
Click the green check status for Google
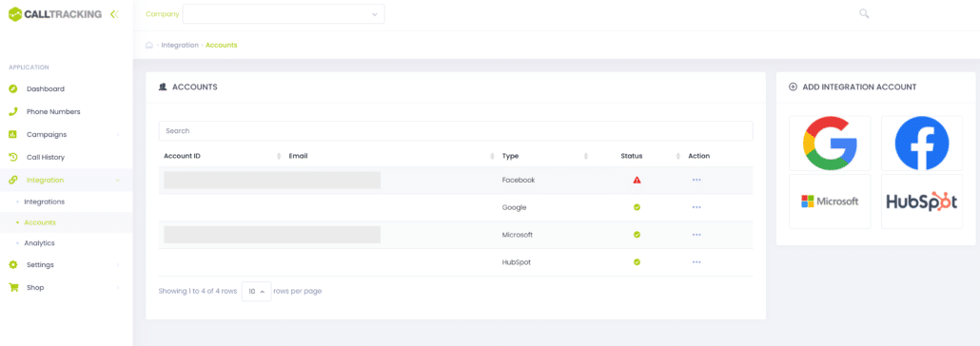[637, 207]
